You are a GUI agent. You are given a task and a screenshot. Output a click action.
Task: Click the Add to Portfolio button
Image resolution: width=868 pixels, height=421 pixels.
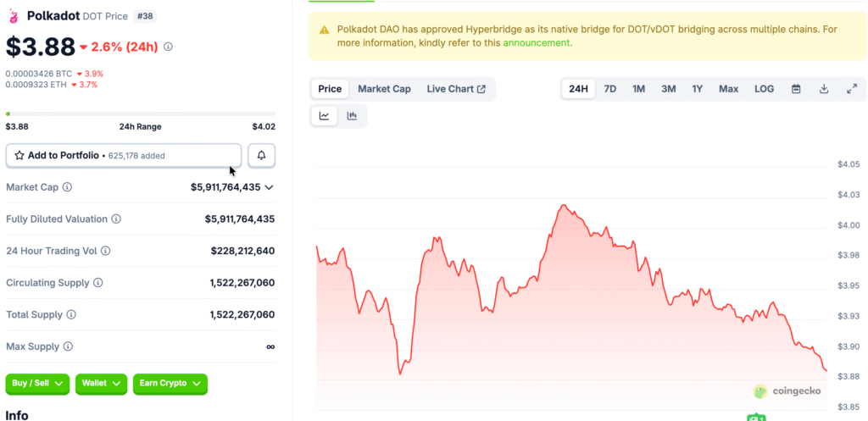[x=124, y=156]
